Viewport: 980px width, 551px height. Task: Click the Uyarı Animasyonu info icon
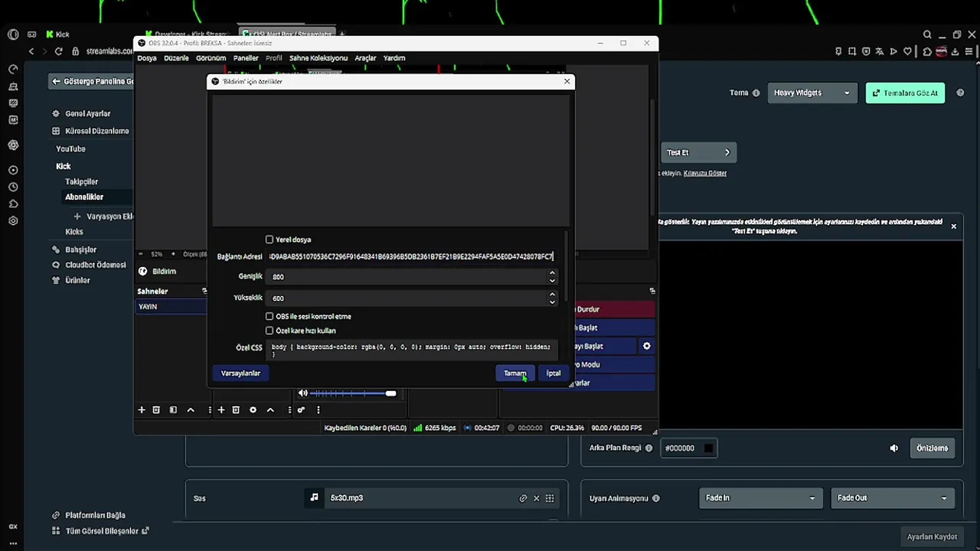pos(655,498)
